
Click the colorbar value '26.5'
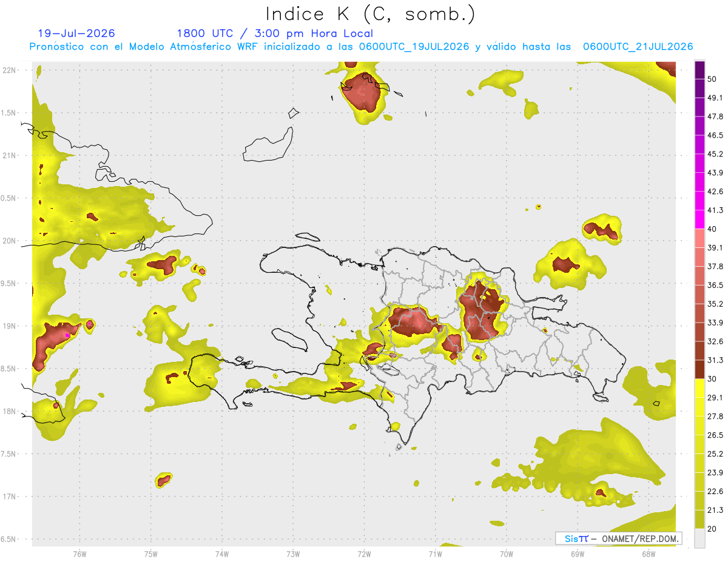pos(715,435)
